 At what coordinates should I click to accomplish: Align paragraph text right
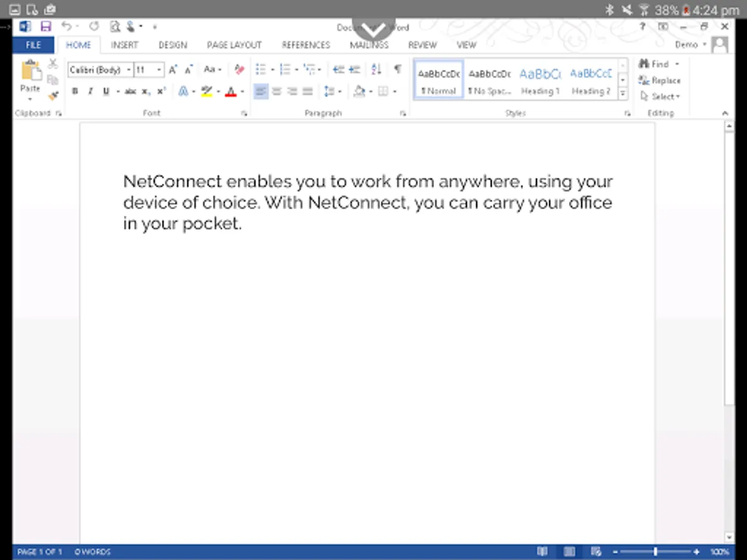click(x=292, y=91)
